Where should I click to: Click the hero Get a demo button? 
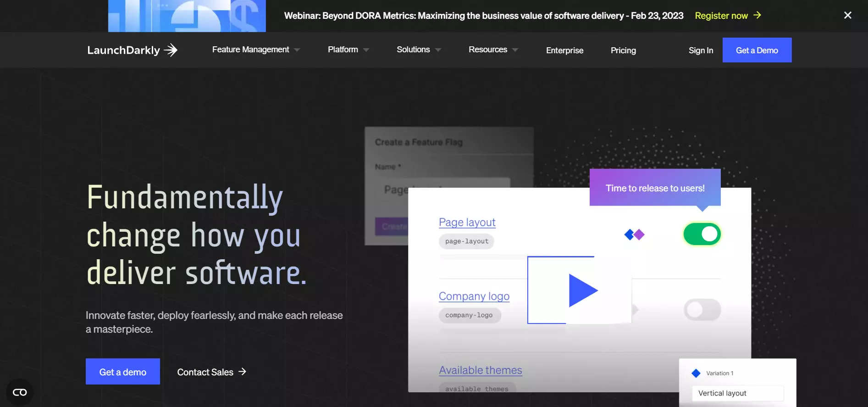coord(123,372)
